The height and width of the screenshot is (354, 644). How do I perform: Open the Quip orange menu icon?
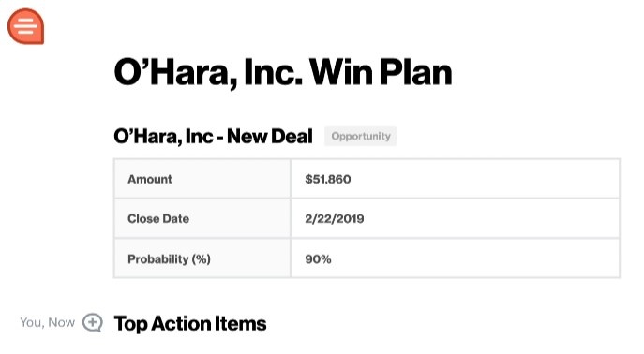coord(26,26)
